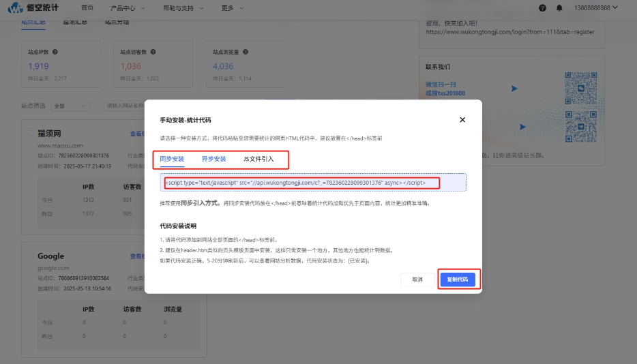
Task: Click the 猫须网 site title
Action: [49, 133]
